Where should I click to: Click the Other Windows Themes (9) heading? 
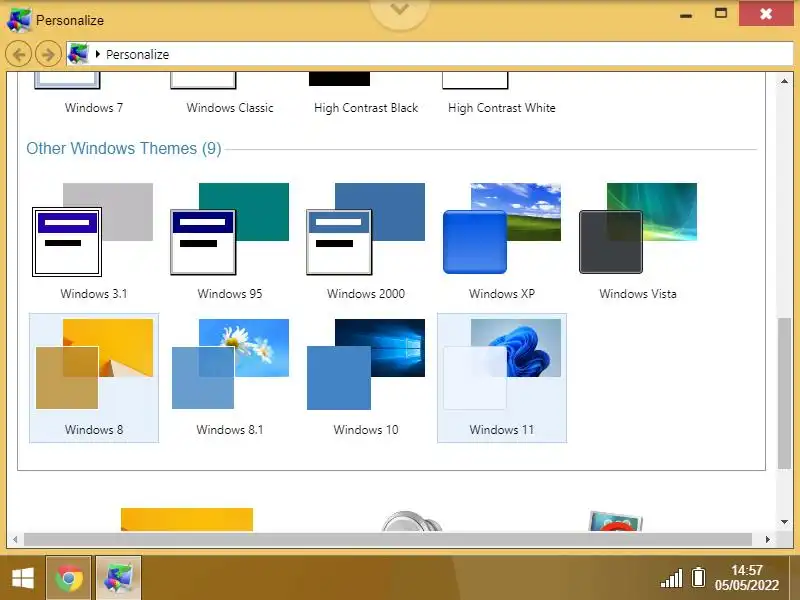[x=123, y=148]
